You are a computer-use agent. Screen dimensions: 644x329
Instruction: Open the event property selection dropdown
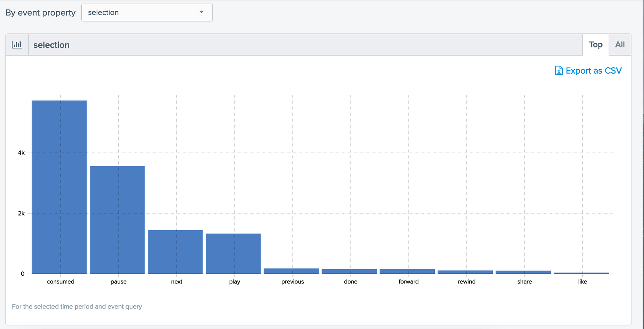coord(147,12)
